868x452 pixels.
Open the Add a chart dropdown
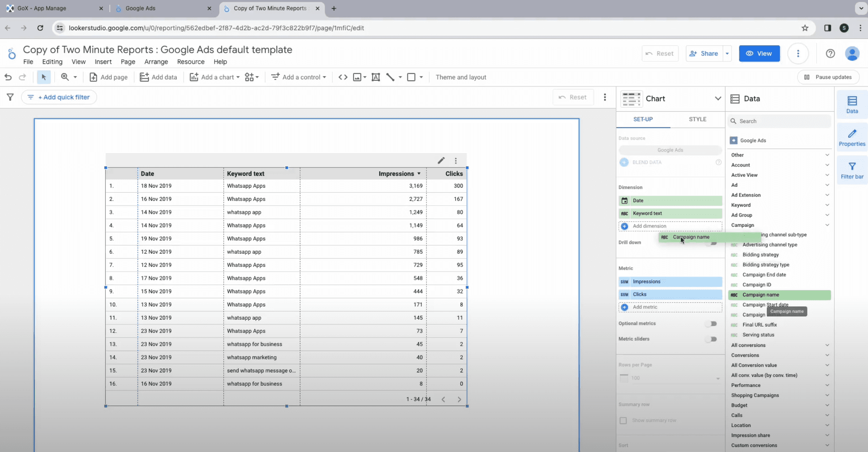point(215,77)
